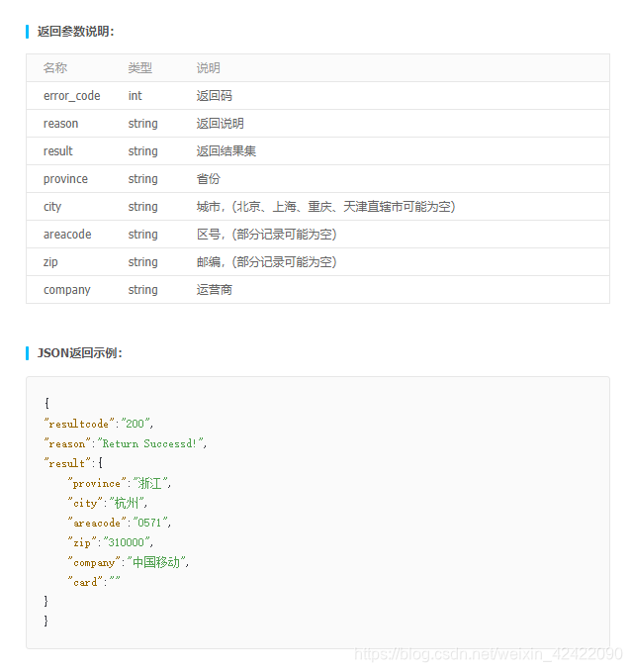The height and width of the screenshot is (672, 632).
Task: Click the province parameter name
Action: click(x=65, y=179)
